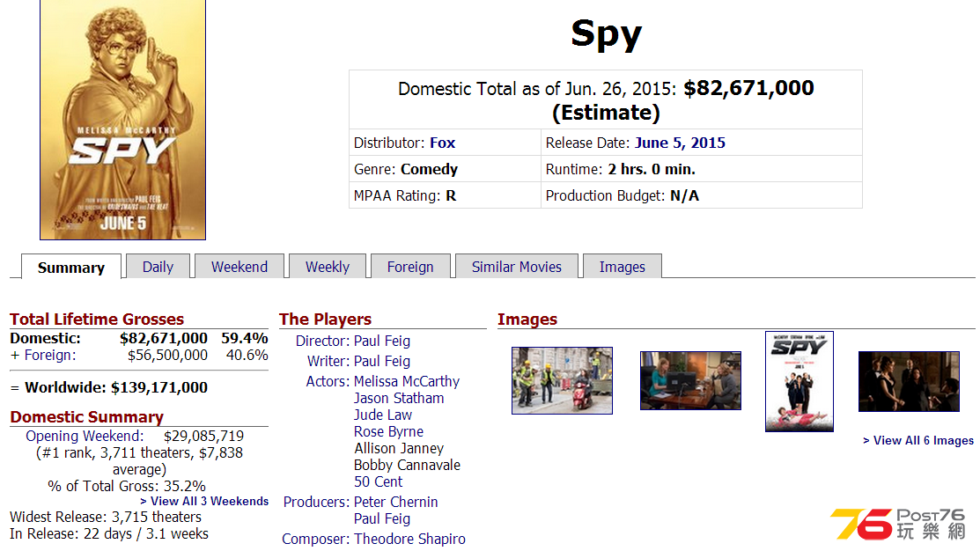Open the office computer desk image

(x=690, y=380)
